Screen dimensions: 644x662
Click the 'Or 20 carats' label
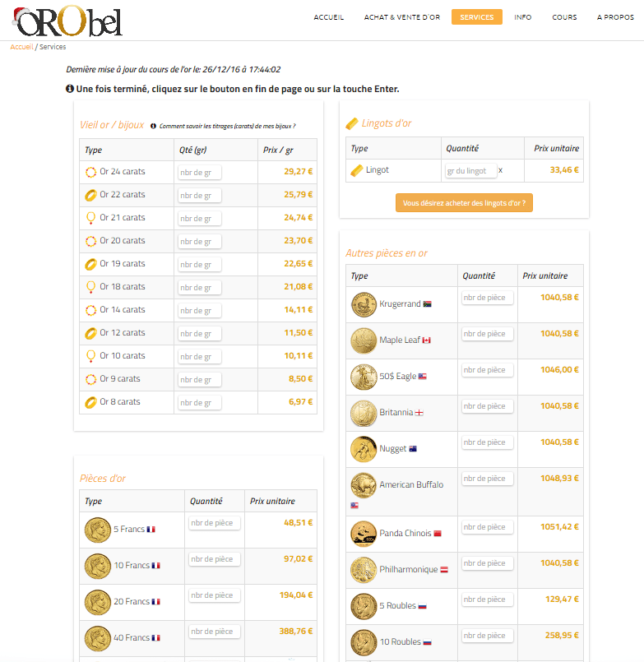coord(123,240)
